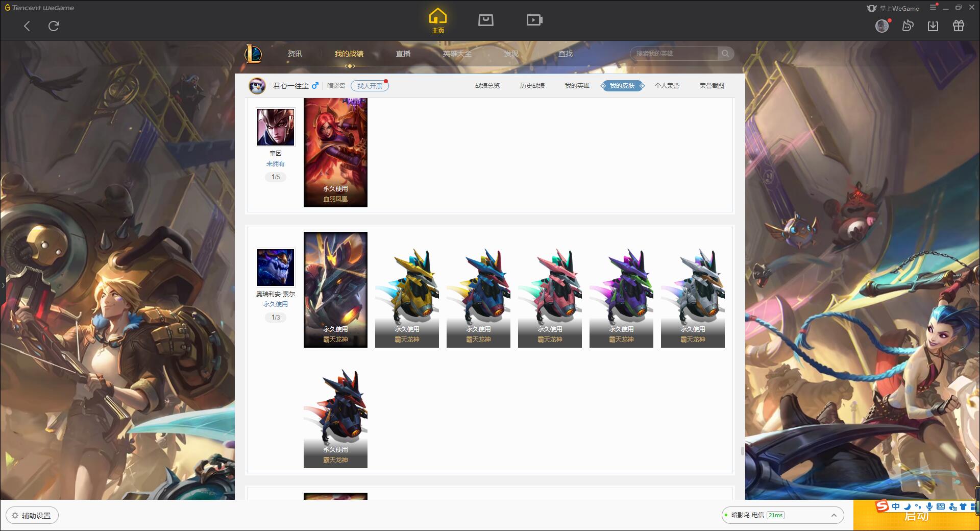Refresh the page with the reload icon

(54, 26)
